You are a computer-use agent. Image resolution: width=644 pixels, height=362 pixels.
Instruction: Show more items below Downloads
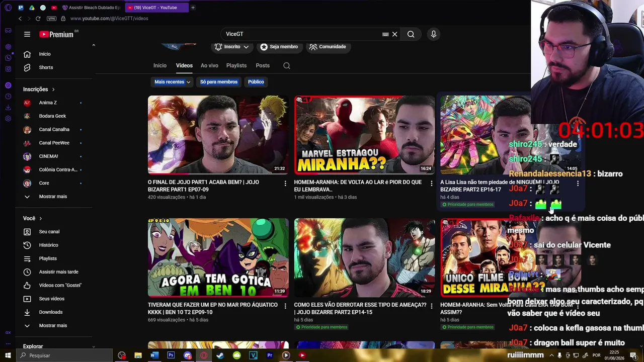tap(54, 326)
